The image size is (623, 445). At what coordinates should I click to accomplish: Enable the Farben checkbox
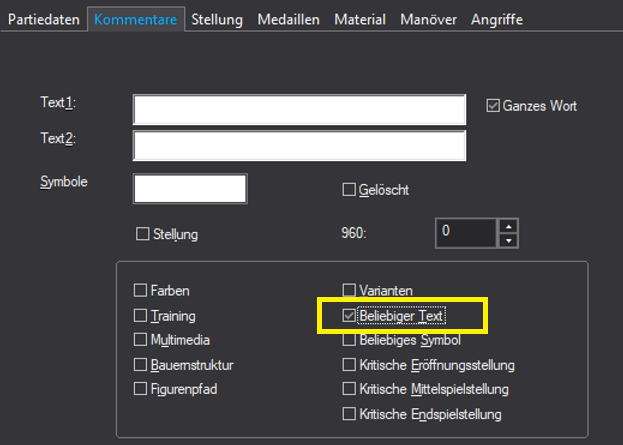pyautogui.click(x=140, y=291)
